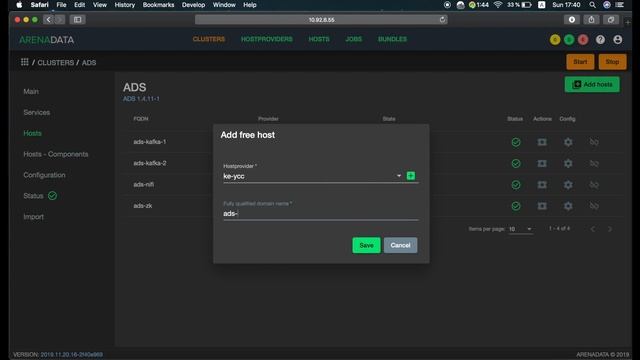Open the Develop menu in menu bar

pos(193,5)
